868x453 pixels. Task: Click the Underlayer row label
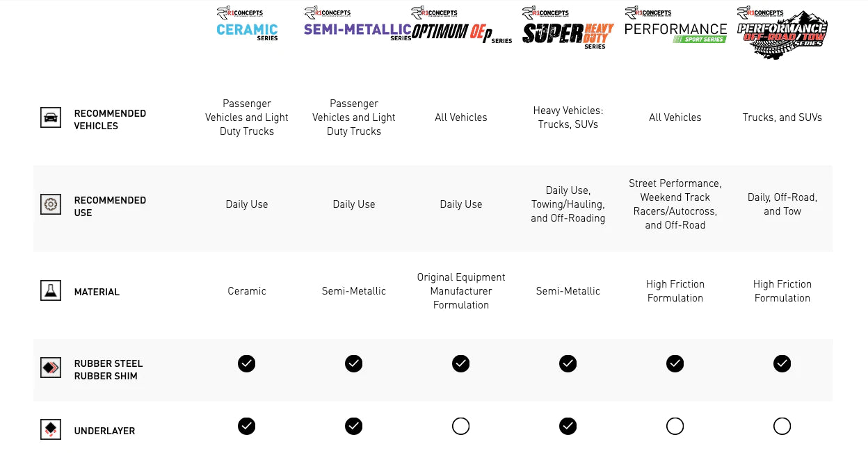(x=104, y=431)
